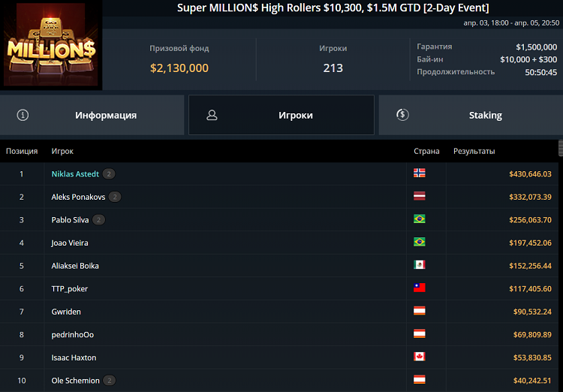Click the person icon on Игроки tab

coord(212,115)
